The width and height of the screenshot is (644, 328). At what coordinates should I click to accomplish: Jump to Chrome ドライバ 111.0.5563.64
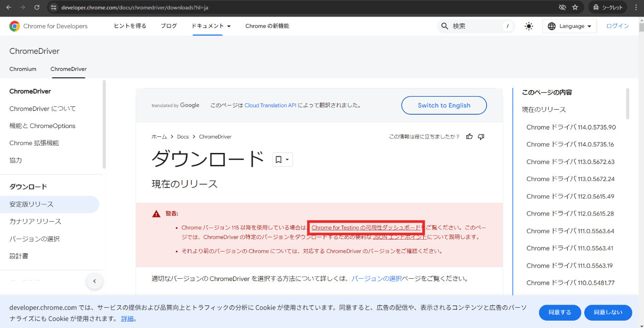(570, 231)
